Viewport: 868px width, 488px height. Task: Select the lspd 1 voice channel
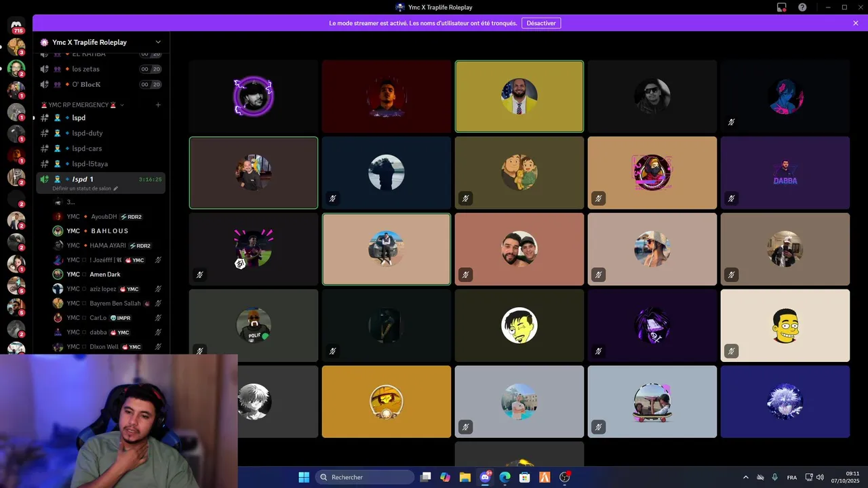100,183
